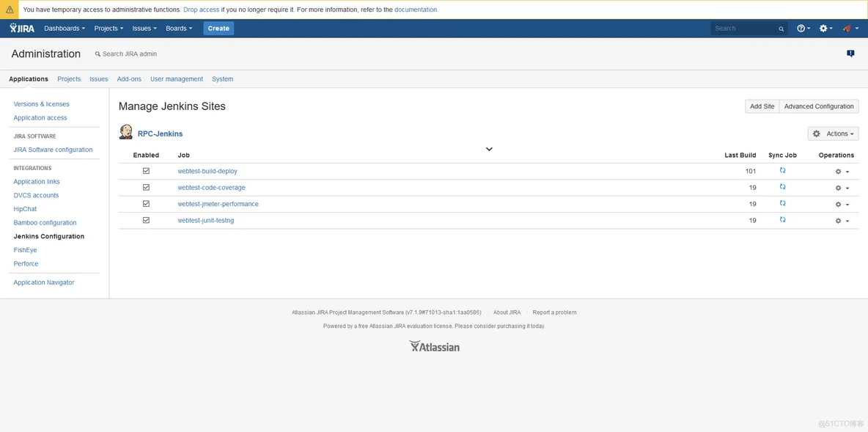Click the About JIRA footer link
This screenshot has width=868, height=432.
click(507, 312)
